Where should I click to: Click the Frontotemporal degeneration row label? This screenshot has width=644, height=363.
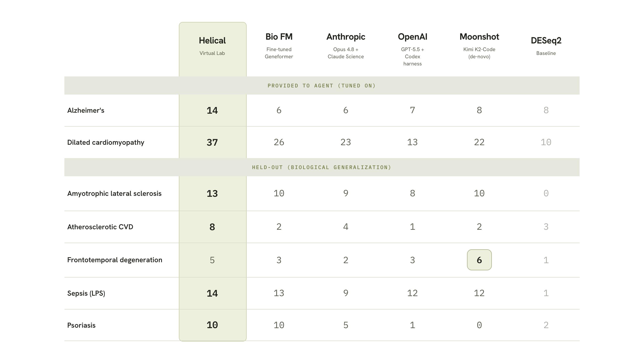pos(115,260)
